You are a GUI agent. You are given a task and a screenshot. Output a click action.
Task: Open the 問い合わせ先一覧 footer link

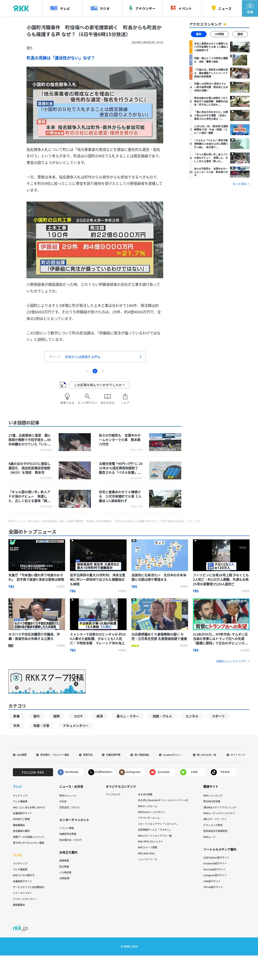tap(204, 755)
